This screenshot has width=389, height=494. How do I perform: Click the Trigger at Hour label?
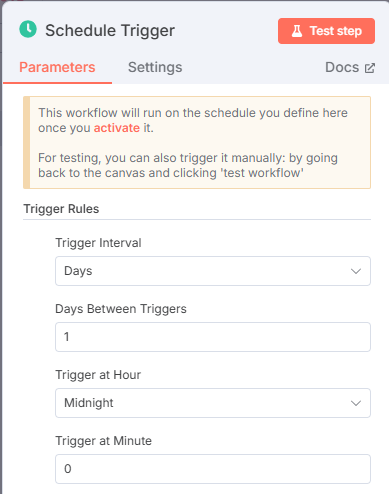tap(98, 375)
